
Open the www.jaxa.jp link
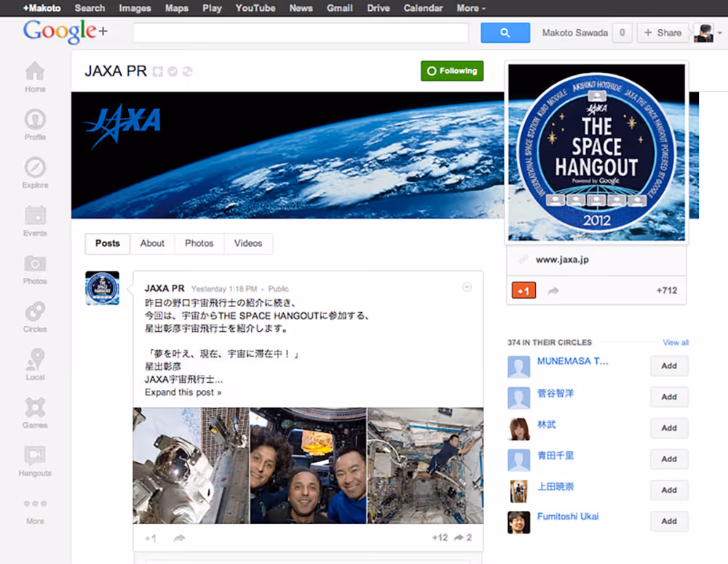coord(562,260)
